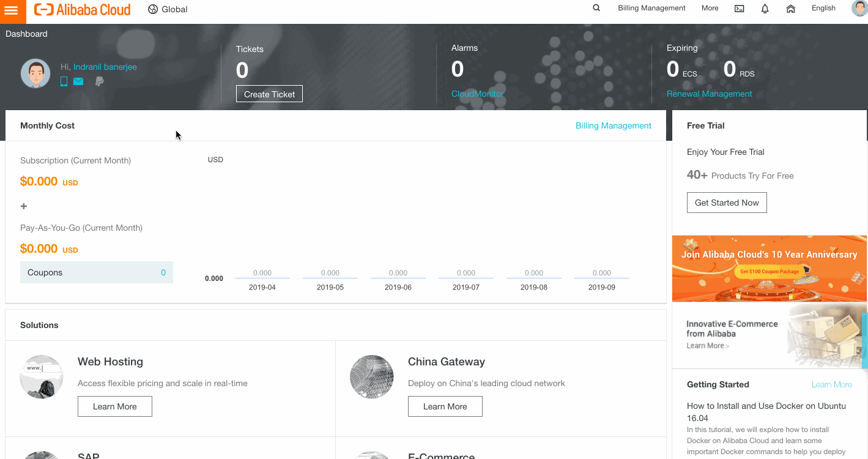
Task: Click the mobile phone binding icon
Action: tap(64, 81)
